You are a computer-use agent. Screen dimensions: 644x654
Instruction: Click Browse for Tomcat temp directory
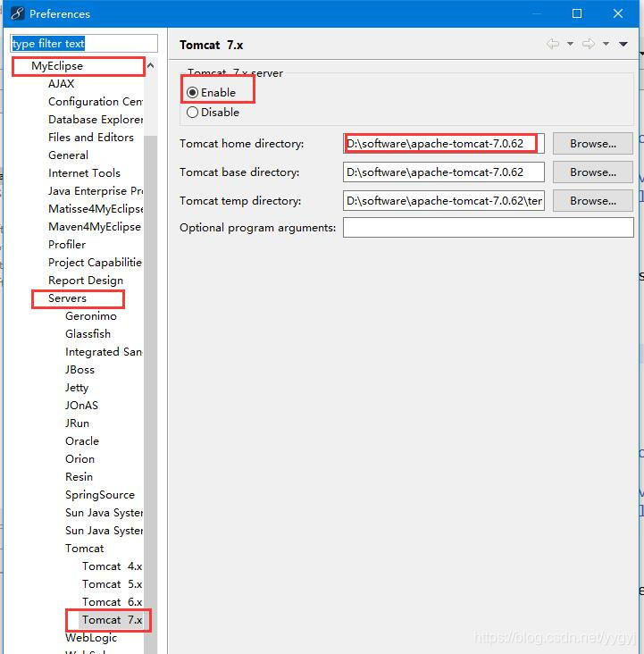[x=593, y=201]
